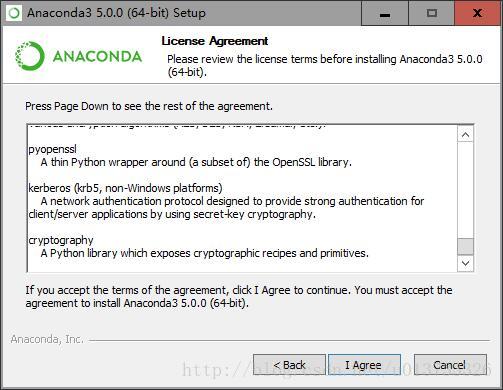Click the ANACONDA wordmark in the header
The image size is (503, 390).
tap(97, 56)
